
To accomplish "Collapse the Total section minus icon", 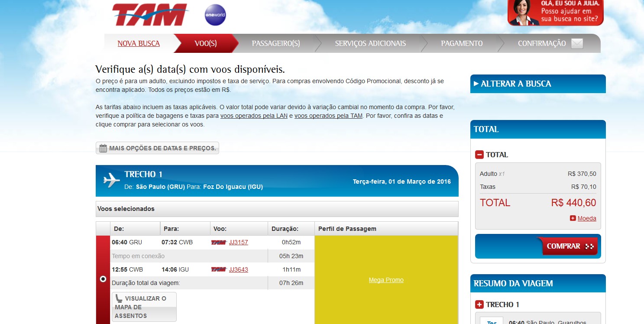I will (479, 155).
